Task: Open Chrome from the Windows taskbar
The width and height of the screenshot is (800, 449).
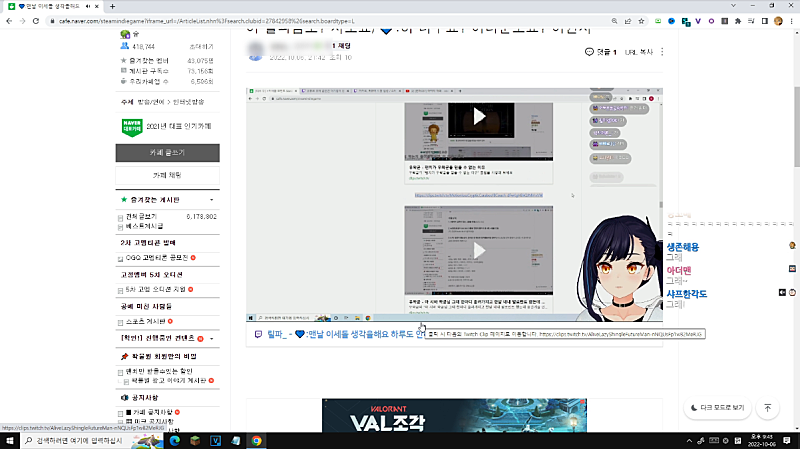Action: [x=256, y=440]
